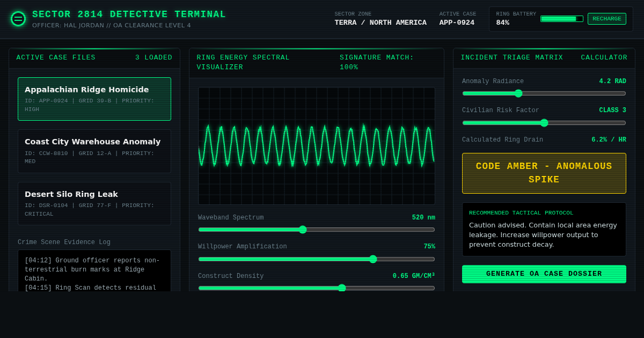
Task: Click the 520 nm waveband value
Action: [423, 218]
